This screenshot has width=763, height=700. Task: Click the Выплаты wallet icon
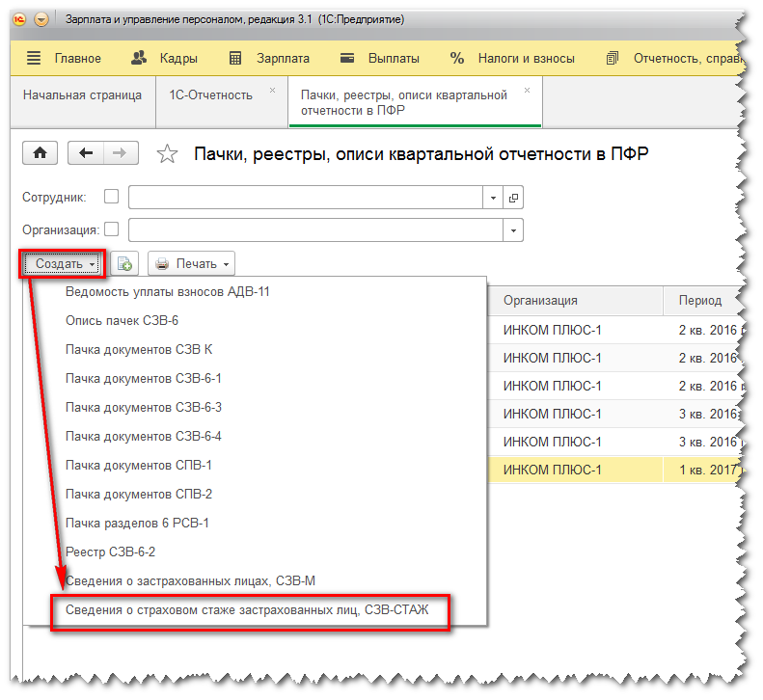point(347,58)
